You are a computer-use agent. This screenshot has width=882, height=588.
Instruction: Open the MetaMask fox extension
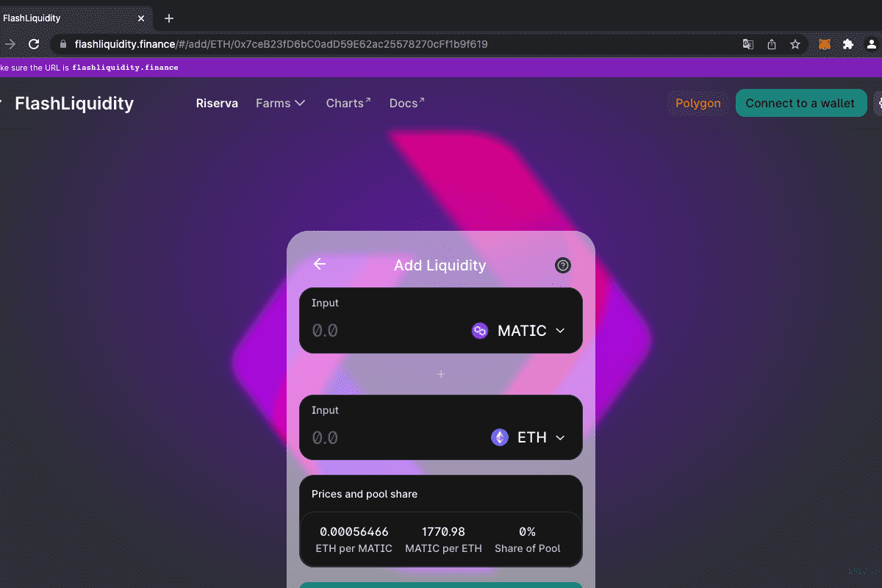[x=825, y=44]
